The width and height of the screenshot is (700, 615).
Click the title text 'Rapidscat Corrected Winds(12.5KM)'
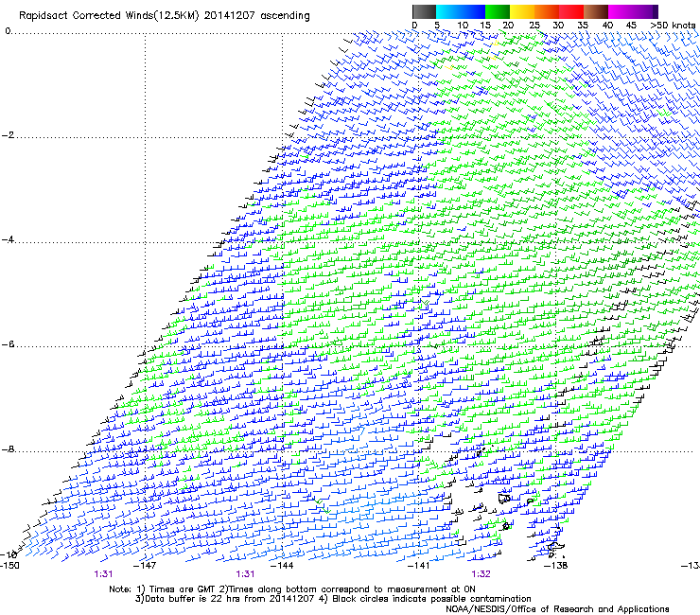(109, 16)
